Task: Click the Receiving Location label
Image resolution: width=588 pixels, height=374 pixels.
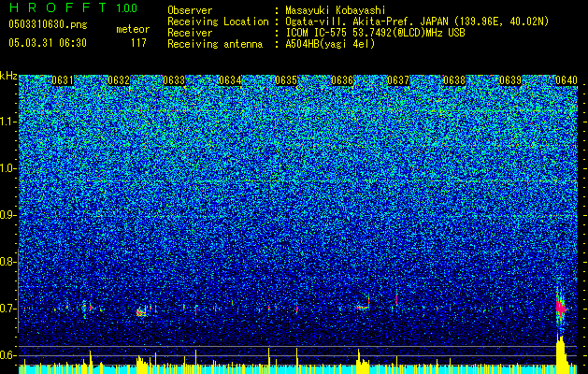Action: coord(218,22)
